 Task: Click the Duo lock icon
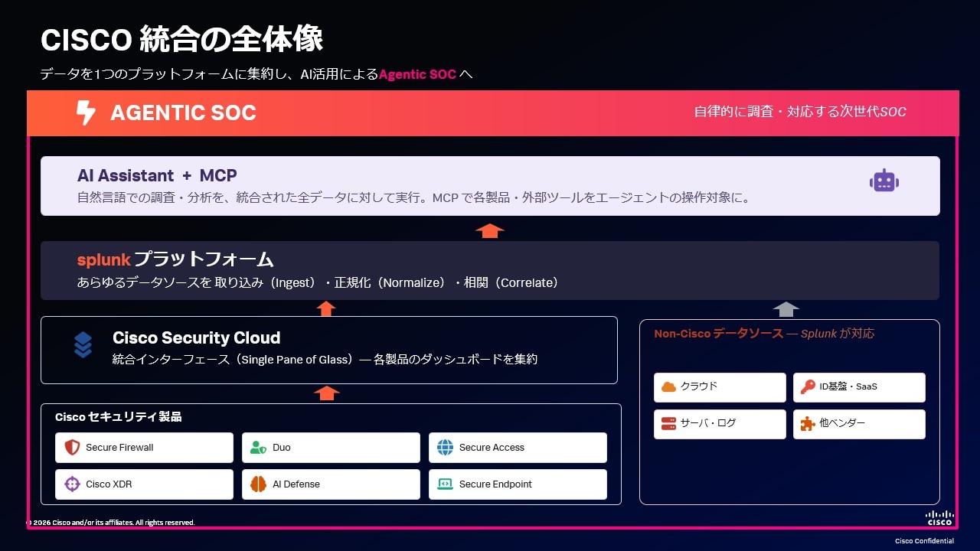[x=259, y=448]
